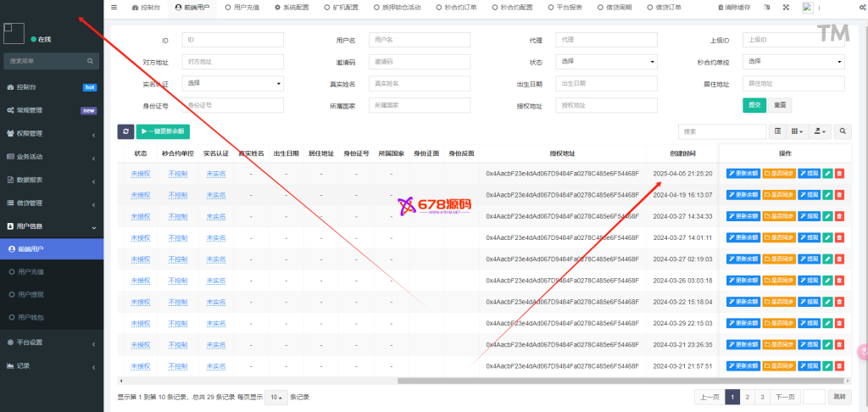Open the export data dropdown
This screenshot has height=412, width=868.
[819, 131]
